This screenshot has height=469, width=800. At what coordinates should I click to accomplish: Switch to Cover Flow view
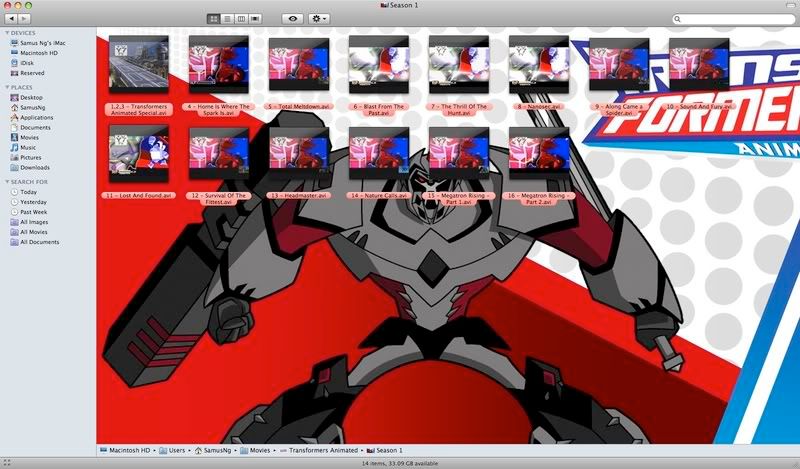pos(255,19)
